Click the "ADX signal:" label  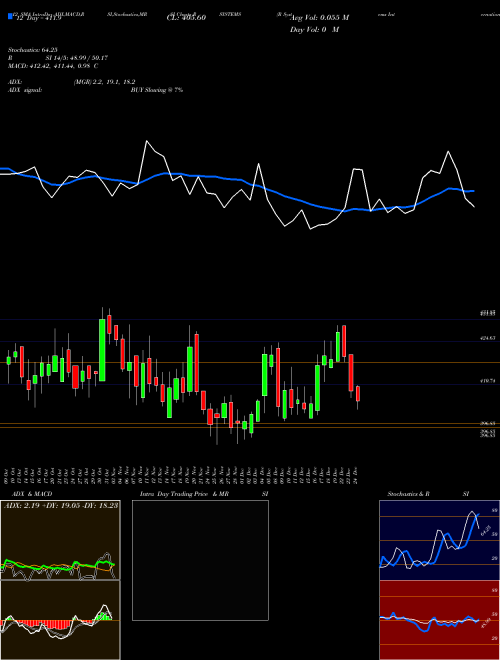[25, 90]
